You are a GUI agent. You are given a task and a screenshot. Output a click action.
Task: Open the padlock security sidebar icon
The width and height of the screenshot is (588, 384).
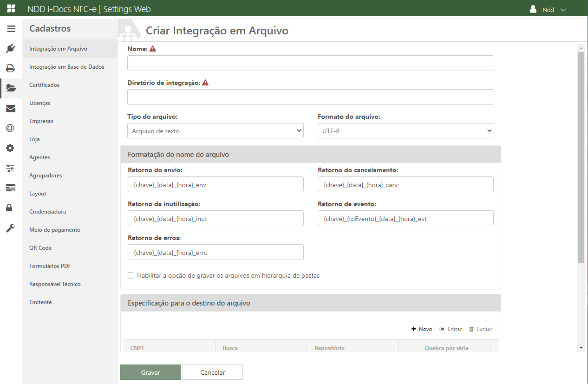point(9,208)
